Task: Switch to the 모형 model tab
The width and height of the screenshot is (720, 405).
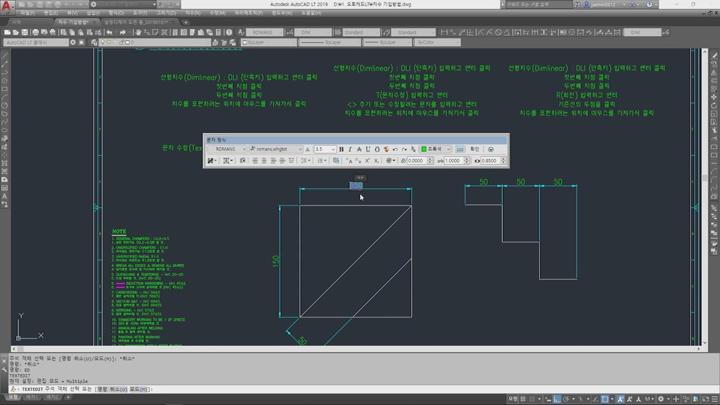Action: 14,397
